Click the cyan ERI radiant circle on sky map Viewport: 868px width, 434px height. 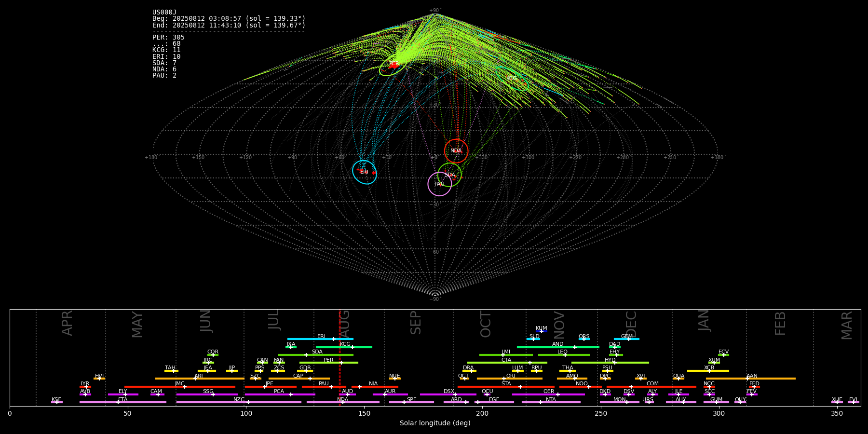[x=365, y=172]
